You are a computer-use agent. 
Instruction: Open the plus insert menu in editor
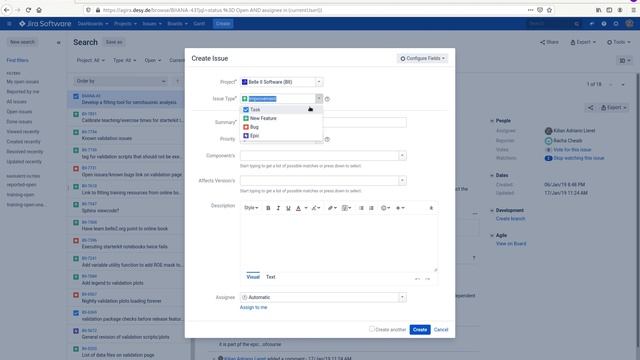[x=400, y=208]
